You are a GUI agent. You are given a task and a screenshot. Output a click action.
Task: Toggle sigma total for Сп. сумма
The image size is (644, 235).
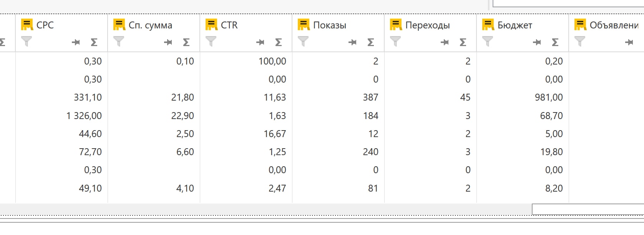coord(186,42)
